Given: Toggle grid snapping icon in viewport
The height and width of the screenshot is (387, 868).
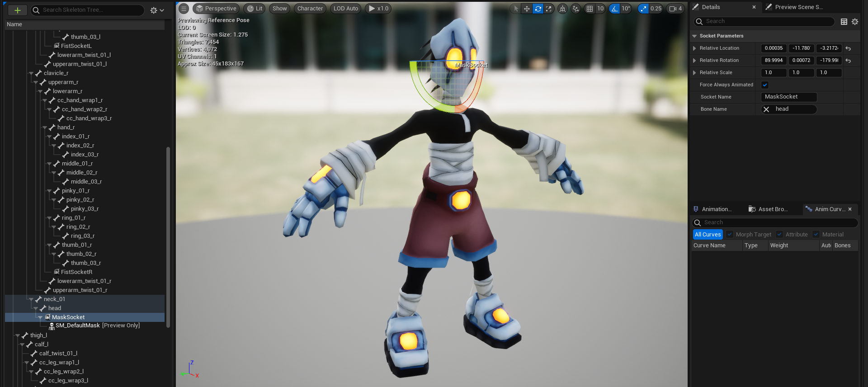Looking at the screenshot, I should pyautogui.click(x=590, y=9).
